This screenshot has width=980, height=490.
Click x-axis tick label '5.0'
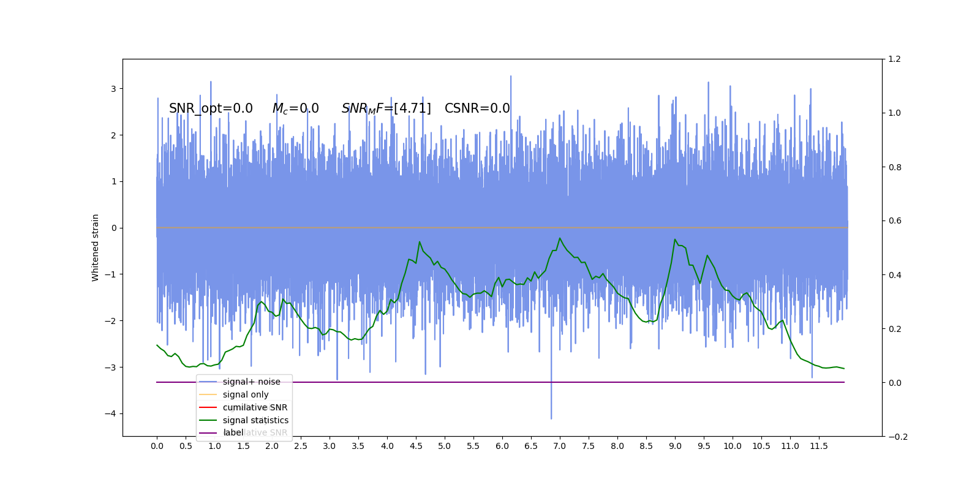(445, 446)
